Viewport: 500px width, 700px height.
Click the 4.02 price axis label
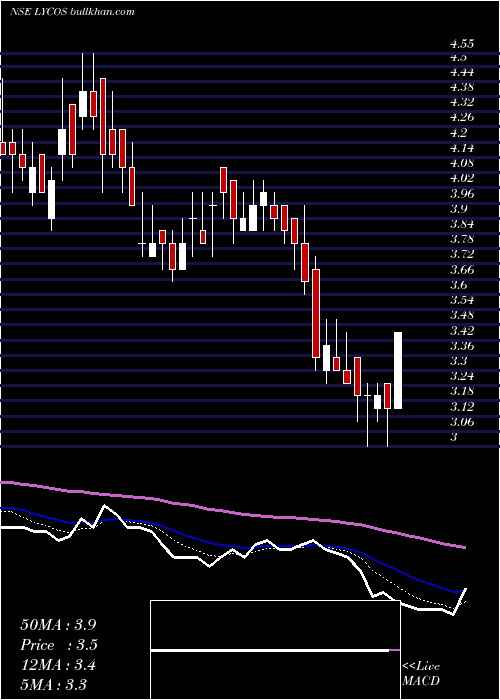click(x=462, y=178)
